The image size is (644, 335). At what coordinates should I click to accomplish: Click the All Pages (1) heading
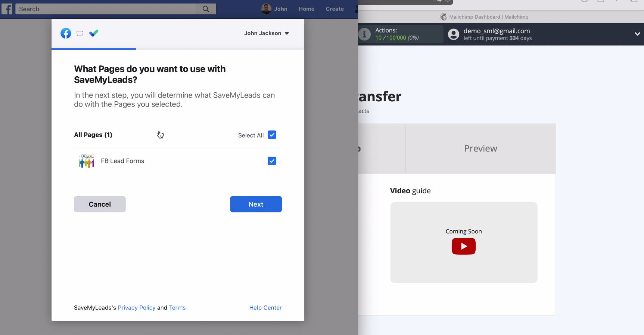coord(93,135)
